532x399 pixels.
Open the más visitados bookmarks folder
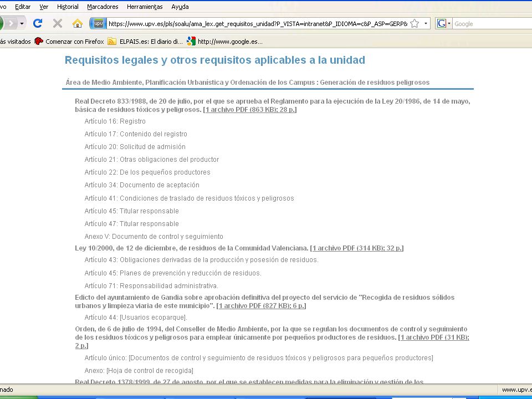15,42
